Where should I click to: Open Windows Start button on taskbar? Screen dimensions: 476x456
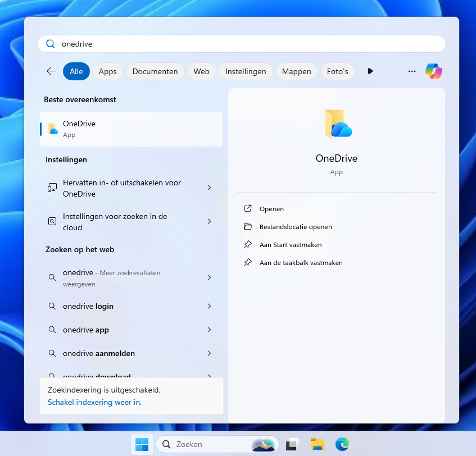142,444
